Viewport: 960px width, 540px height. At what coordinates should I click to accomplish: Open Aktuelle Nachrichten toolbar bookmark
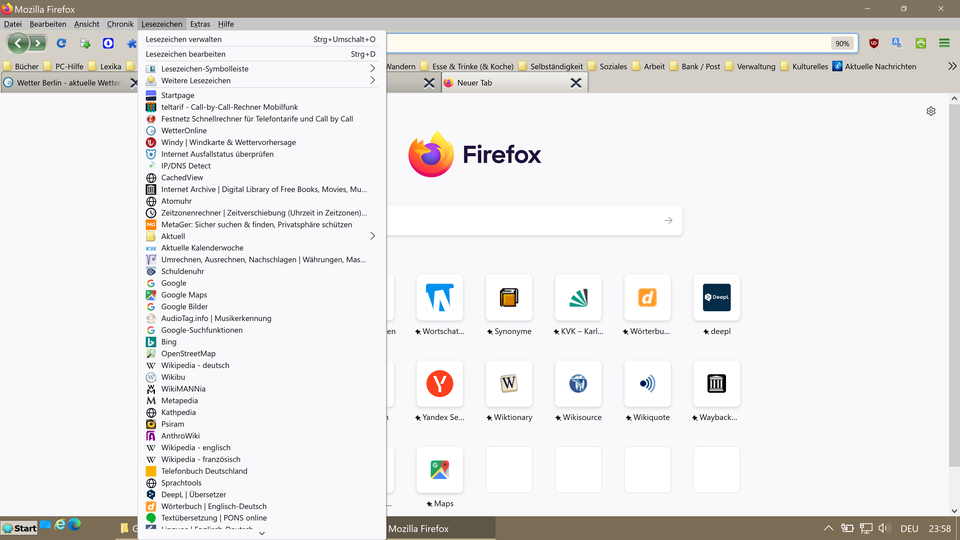(874, 66)
